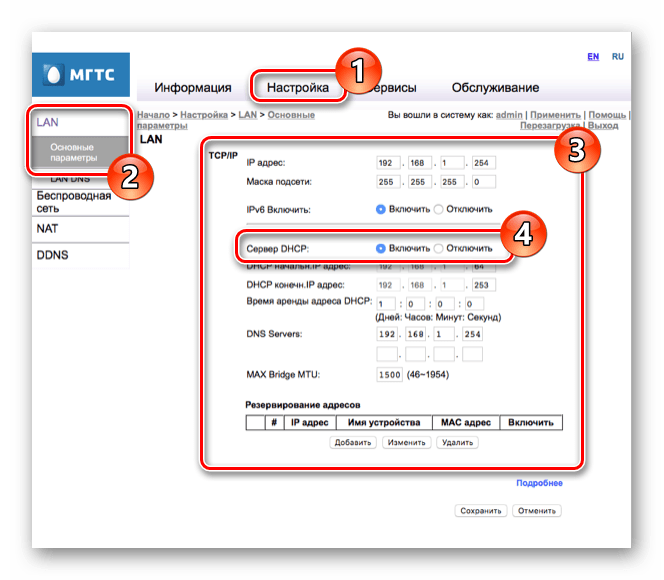Viewport: 664px width, 580px height.
Task: Click the Помощь link
Action: tap(607, 115)
